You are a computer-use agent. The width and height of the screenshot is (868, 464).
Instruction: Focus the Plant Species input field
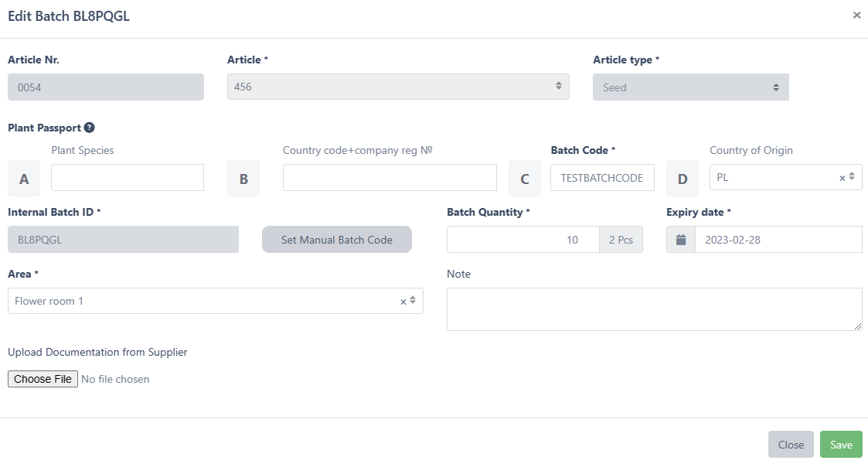(128, 177)
